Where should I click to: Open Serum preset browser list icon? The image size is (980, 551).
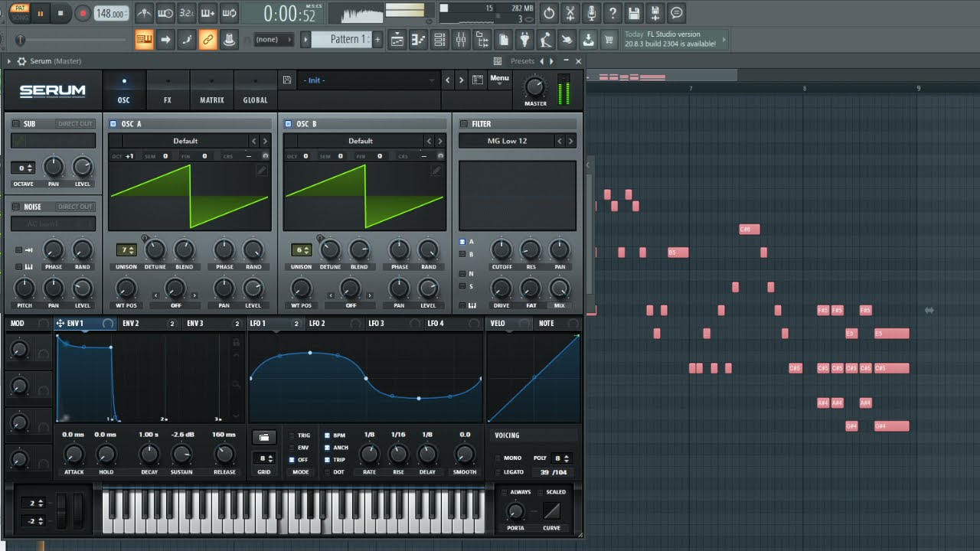478,80
